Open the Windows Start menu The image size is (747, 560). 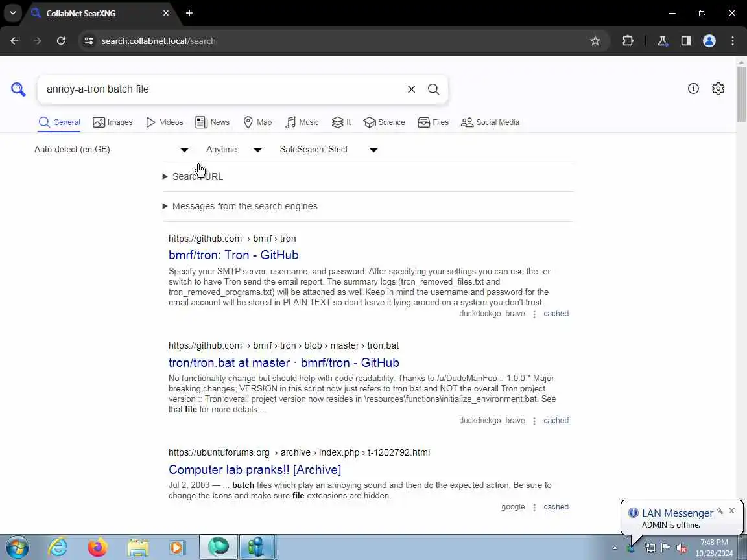point(17,547)
